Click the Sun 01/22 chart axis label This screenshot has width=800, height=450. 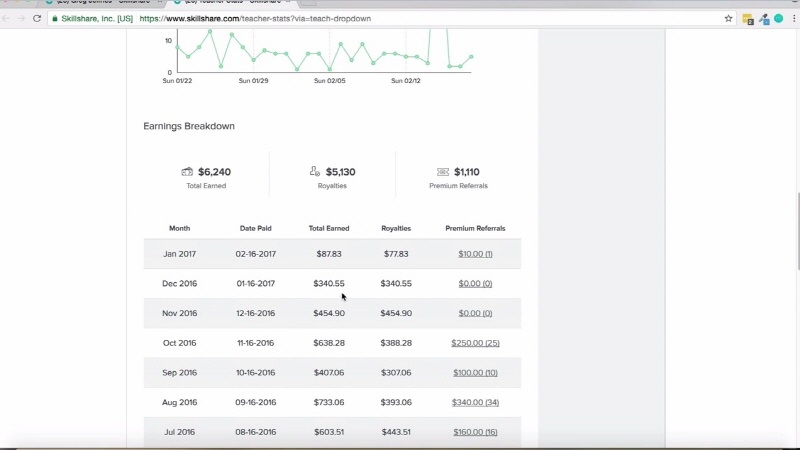pos(177,81)
